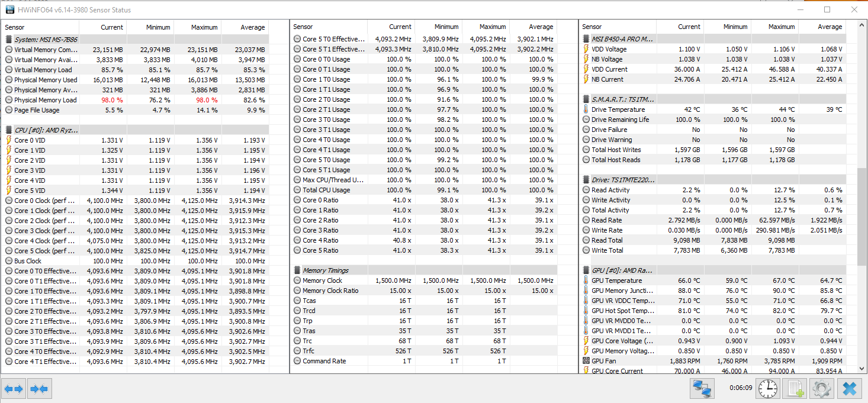Click the scrollbar up arrow at top right

(x=861, y=26)
